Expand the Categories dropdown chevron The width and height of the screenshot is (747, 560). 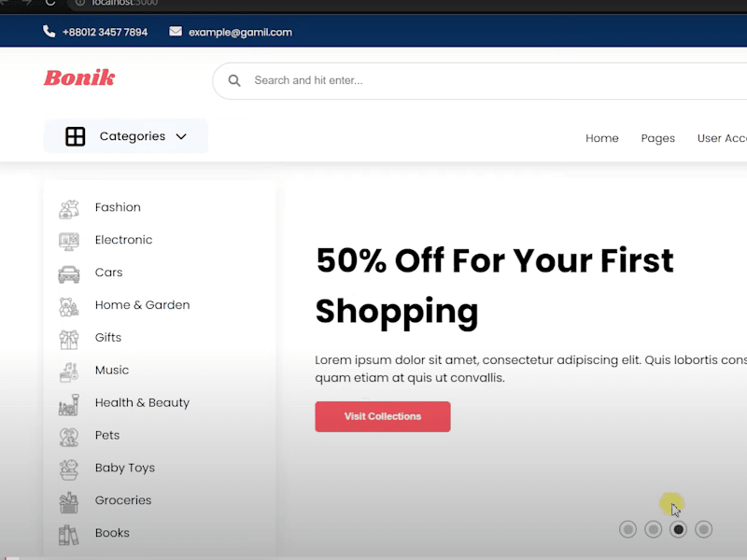(181, 136)
